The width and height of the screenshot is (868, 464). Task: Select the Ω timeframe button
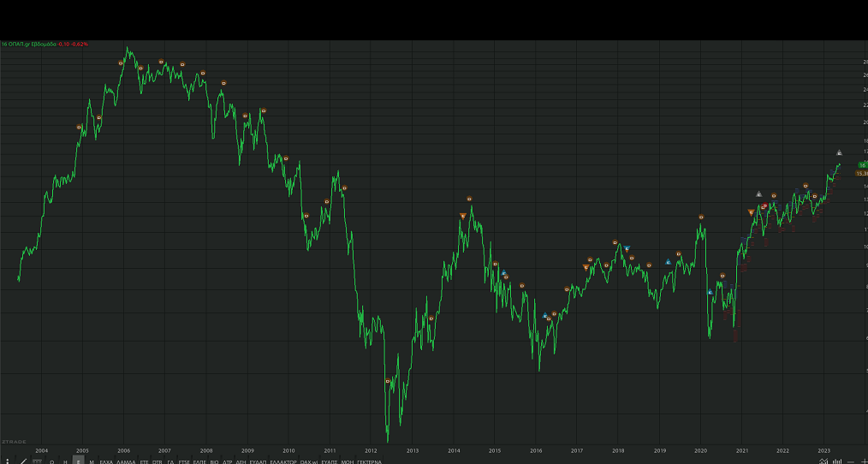pos(52,461)
